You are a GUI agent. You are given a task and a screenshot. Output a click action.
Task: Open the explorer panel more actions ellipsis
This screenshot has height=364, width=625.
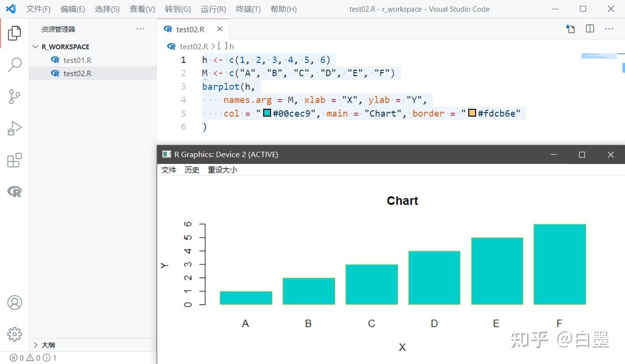click(x=141, y=29)
